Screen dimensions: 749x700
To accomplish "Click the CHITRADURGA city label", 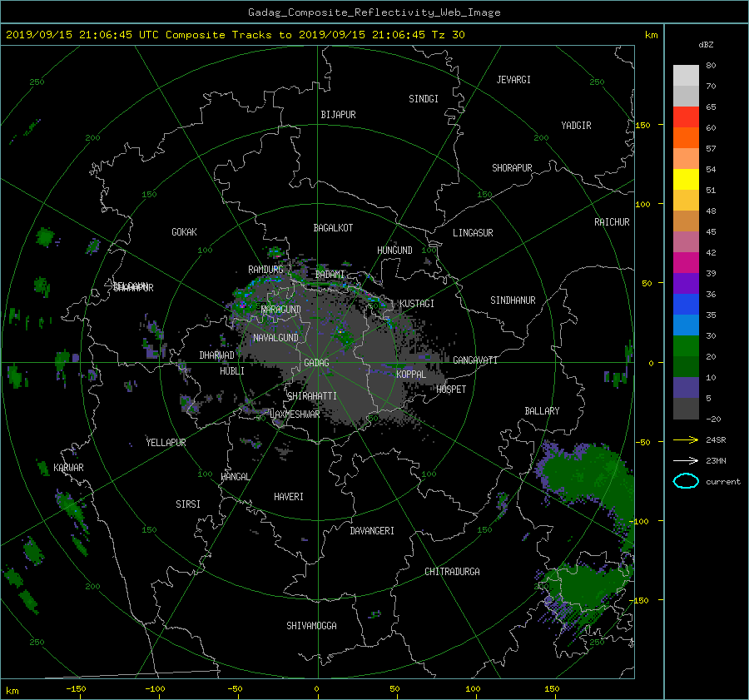I will [x=453, y=572].
